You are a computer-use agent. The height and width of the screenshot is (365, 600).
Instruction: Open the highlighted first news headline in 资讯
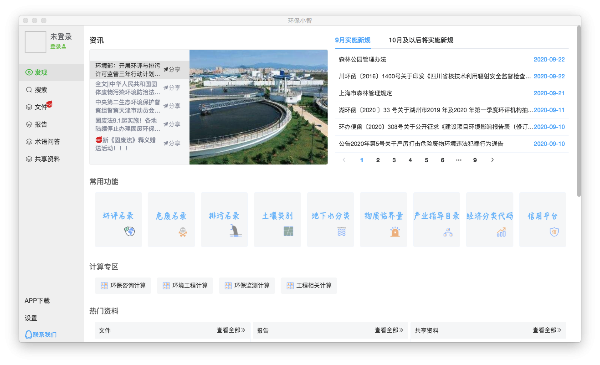click(x=128, y=69)
